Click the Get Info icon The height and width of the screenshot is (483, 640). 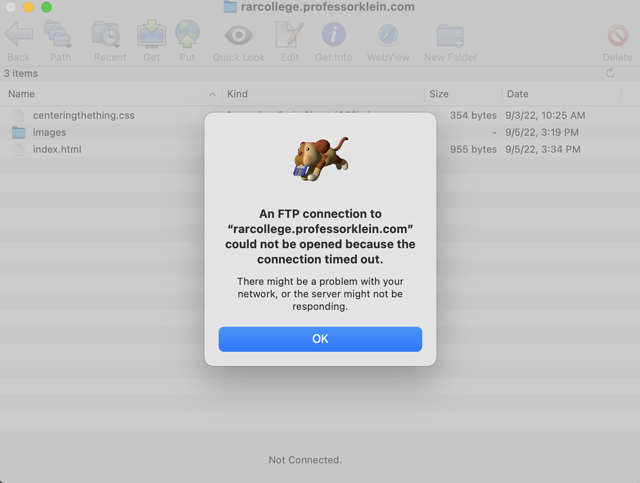pos(333,35)
